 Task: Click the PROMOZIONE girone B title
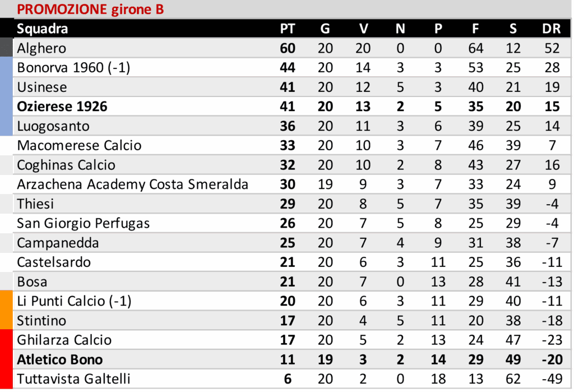(x=90, y=10)
